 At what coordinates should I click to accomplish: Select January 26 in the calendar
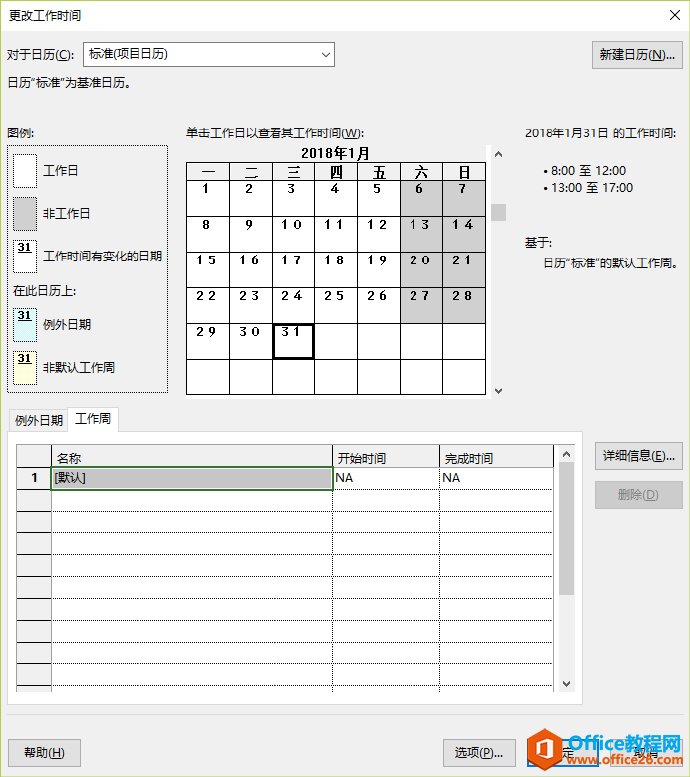[x=379, y=305]
